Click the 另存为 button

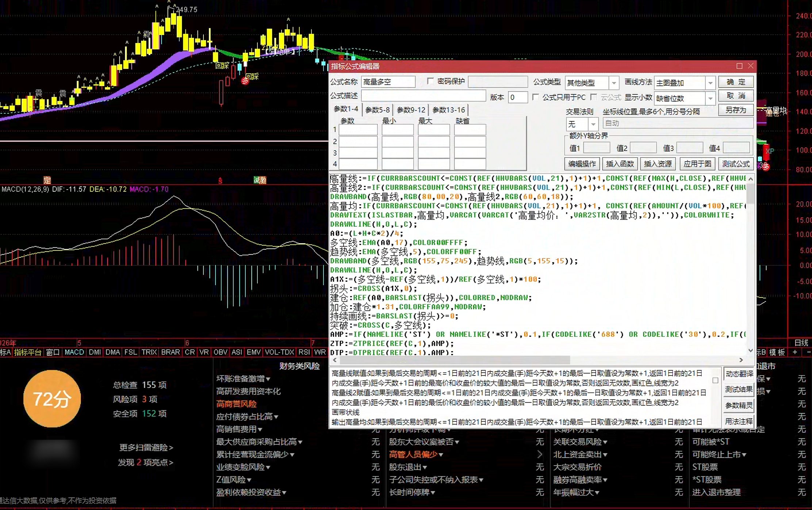click(x=736, y=110)
